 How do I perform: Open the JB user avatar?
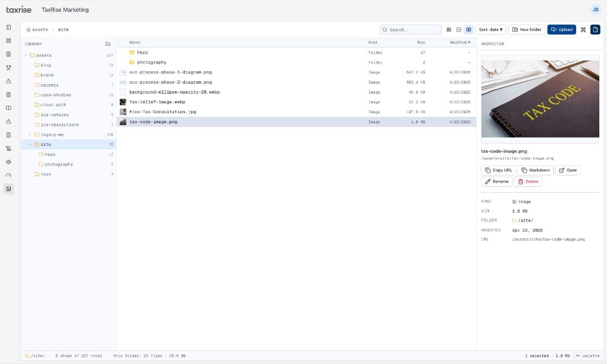(595, 9)
